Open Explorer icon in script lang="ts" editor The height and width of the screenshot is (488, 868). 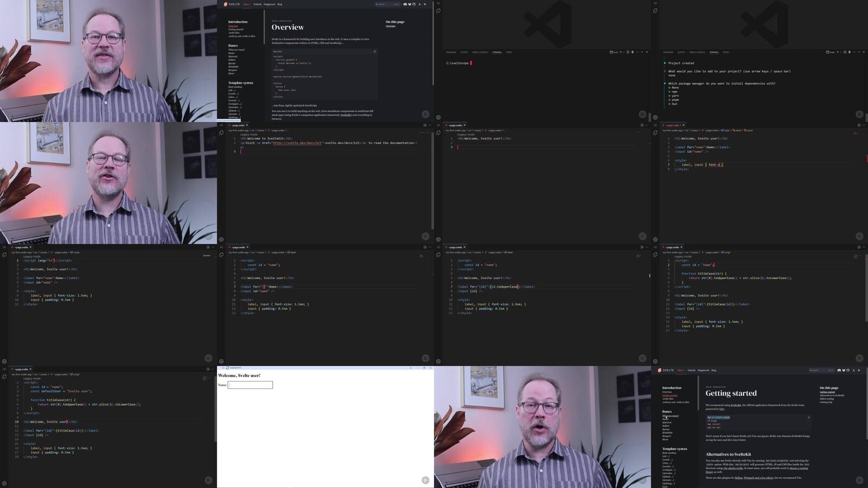click(x=4, y=254)
